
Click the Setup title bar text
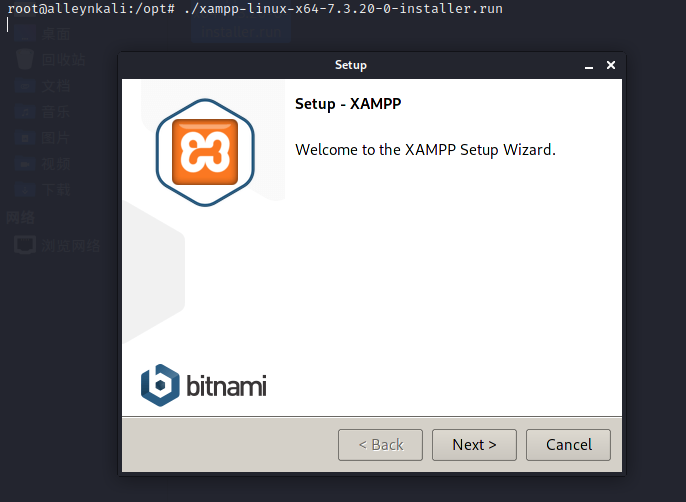(351, 65)
